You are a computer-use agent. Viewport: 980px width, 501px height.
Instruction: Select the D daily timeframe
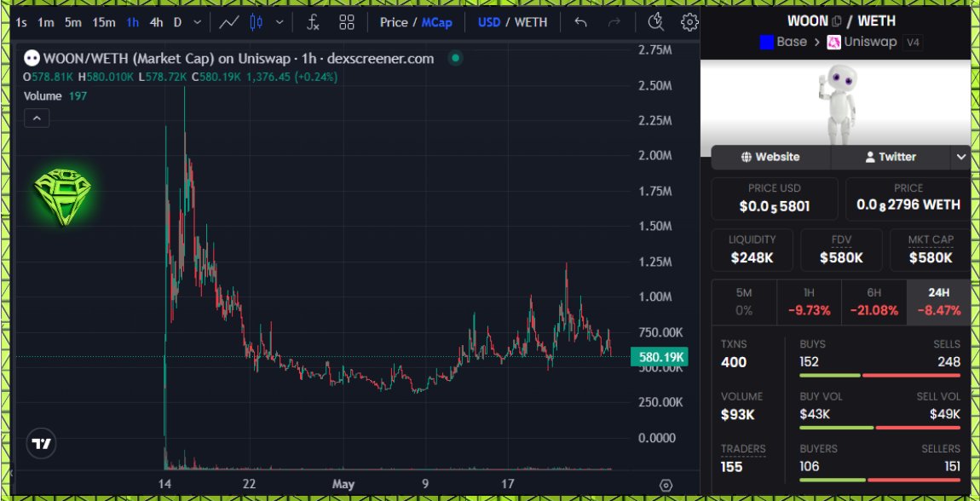pyautogui.click(x=177, y=22)
